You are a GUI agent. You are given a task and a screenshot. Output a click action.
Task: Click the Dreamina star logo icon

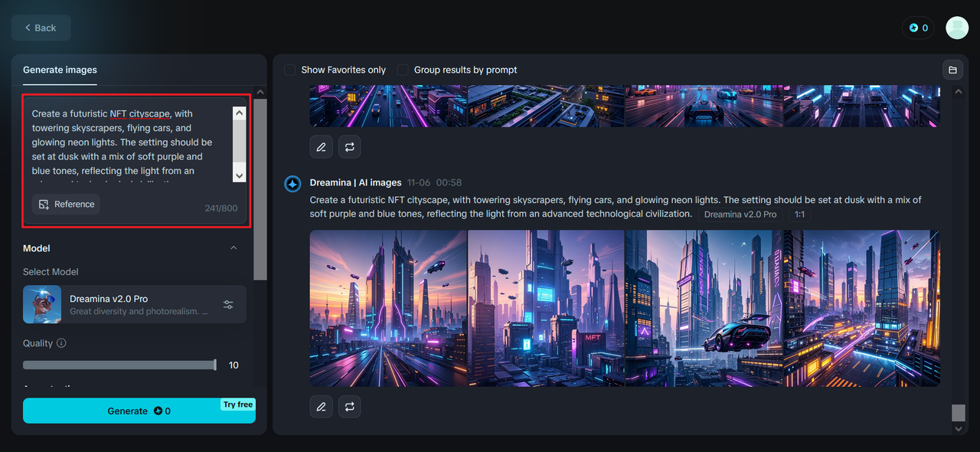pos(292,184)
